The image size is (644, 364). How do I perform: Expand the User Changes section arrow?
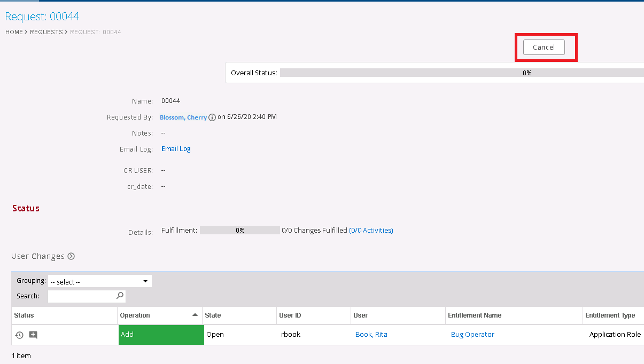[x=71, y=256]
